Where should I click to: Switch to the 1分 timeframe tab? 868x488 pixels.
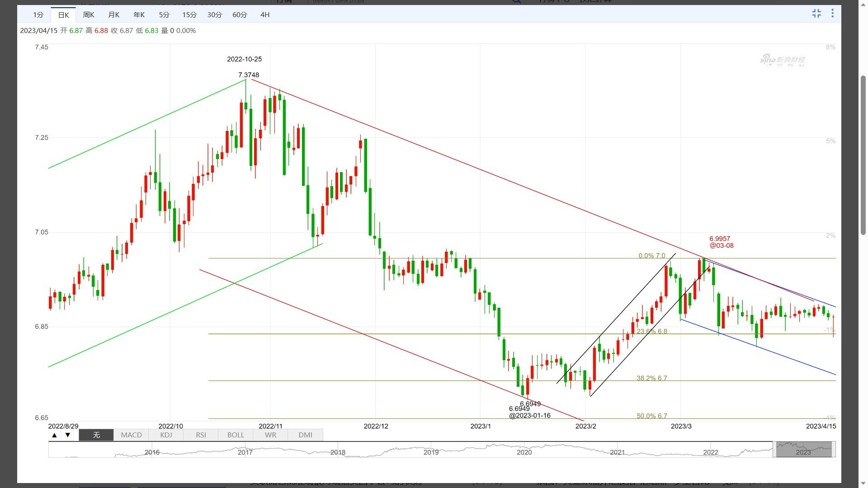pyautogui.click(x=38, y=15)
